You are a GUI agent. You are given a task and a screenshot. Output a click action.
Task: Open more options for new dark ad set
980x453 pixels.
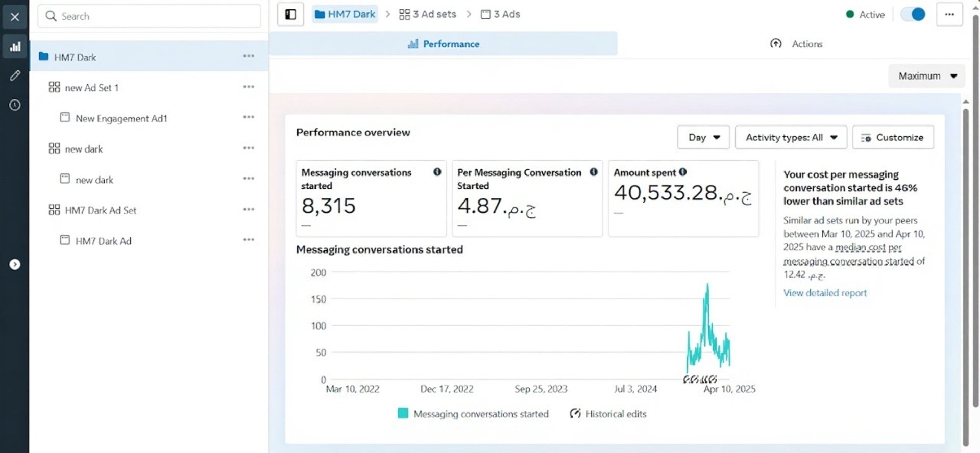249,148
